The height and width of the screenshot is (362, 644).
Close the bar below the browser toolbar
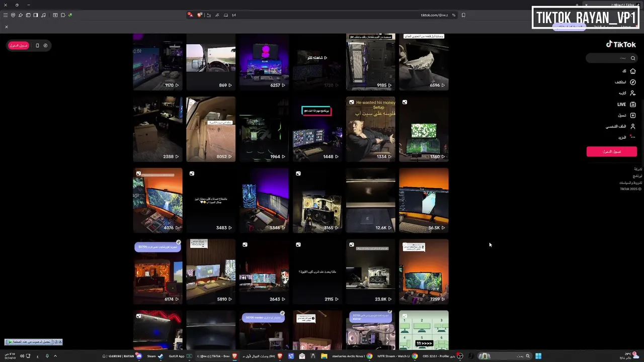7,27
